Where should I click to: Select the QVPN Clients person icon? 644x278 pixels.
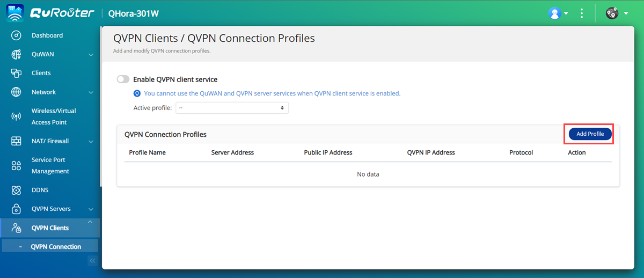coord(16,228)
